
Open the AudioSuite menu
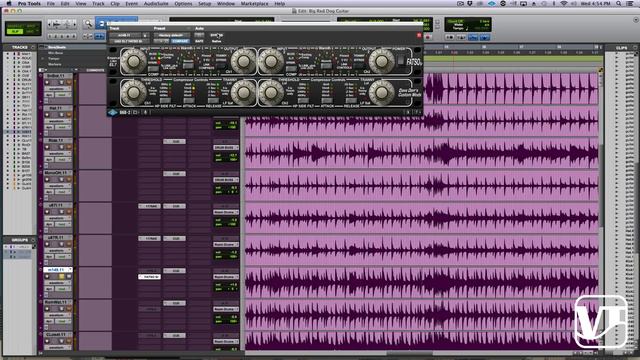(x=156, y=3)
